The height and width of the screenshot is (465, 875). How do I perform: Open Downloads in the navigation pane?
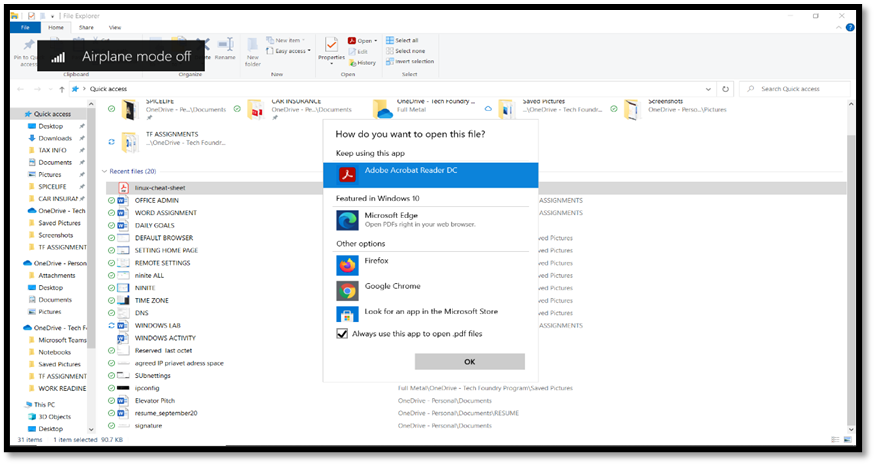pos(55,138)
